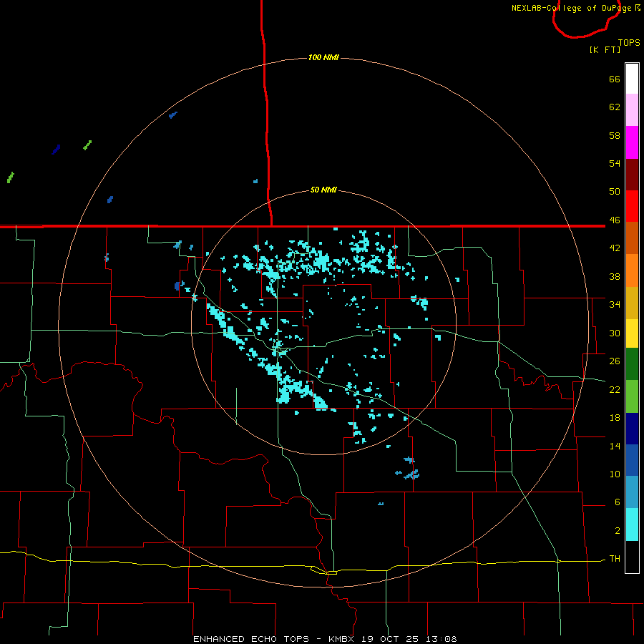Click the legend value 34
The width and height of the screenshot is (644, 644).
click(x=615, y=304)
